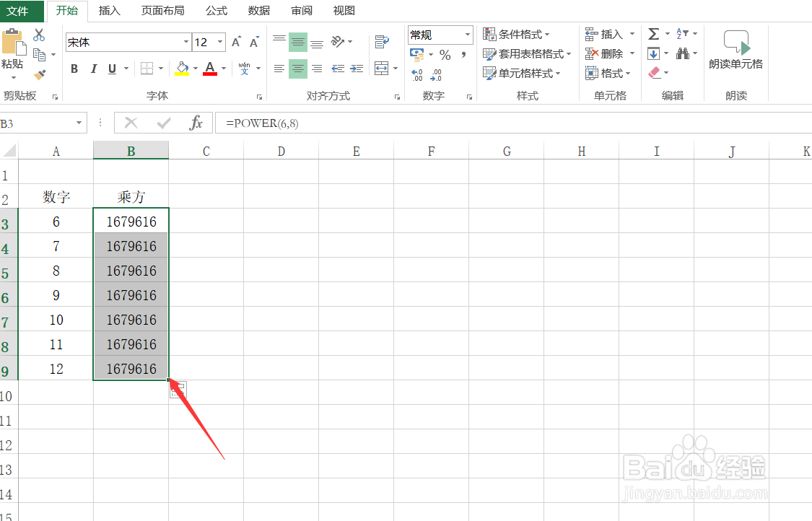Click the scissors Cut icon
Screen dimensions: 812x521
(40, 33)
